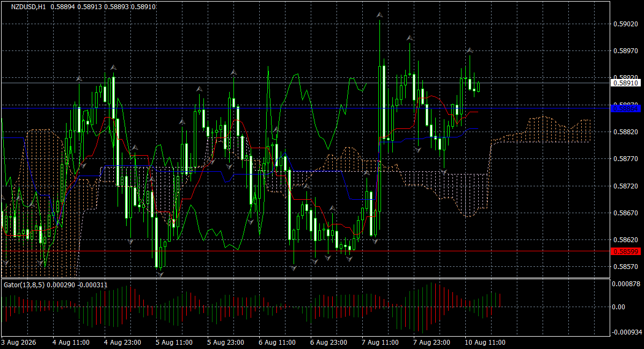Select the red 0.58599 price level tag
This screenshot has width=644, height=349.
[626, 251]
